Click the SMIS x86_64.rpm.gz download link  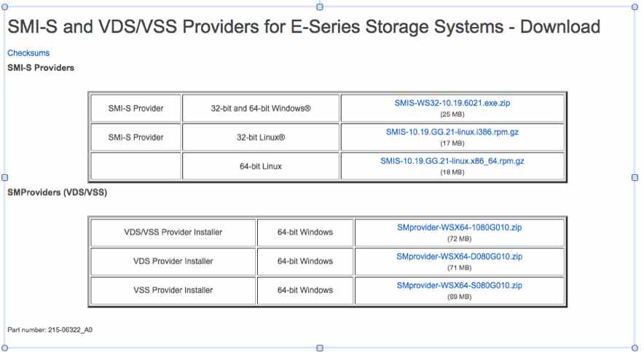pyautogui.click(x=452, y=162)
